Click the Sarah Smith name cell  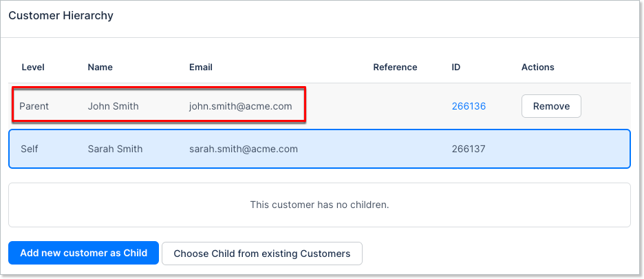(115, 149)
